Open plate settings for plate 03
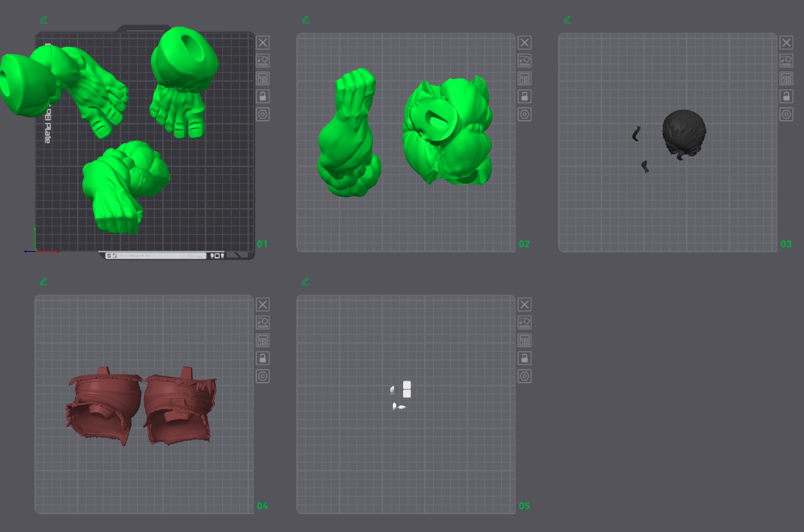The height and width of the screenshot is (532, 804). pos(786,115)
